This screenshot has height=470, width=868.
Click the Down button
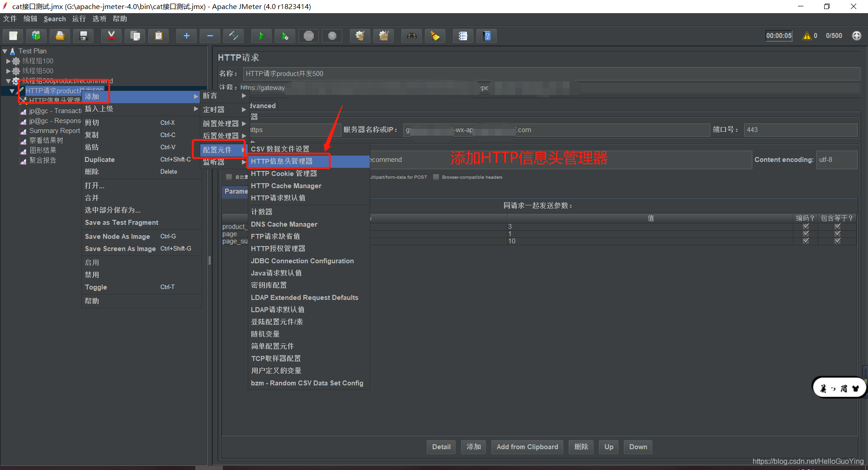tap(638, 447)
